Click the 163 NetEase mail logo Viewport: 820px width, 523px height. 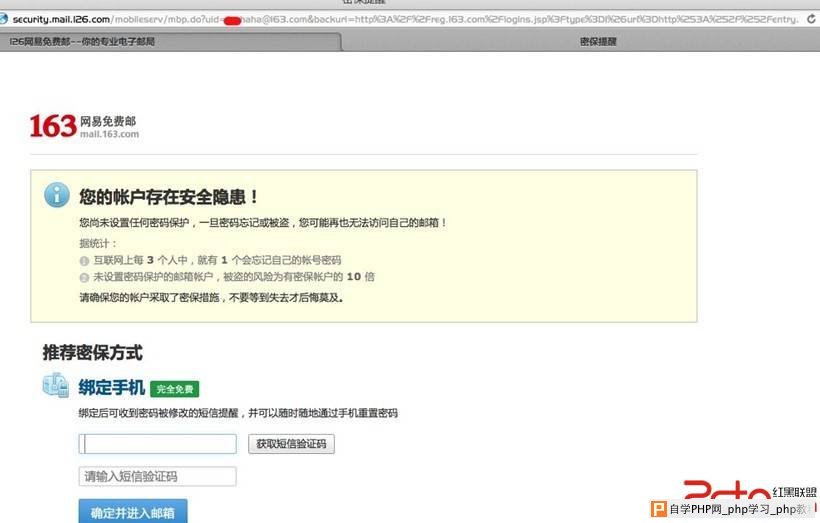pyautogui.click(x=84, y=126)
